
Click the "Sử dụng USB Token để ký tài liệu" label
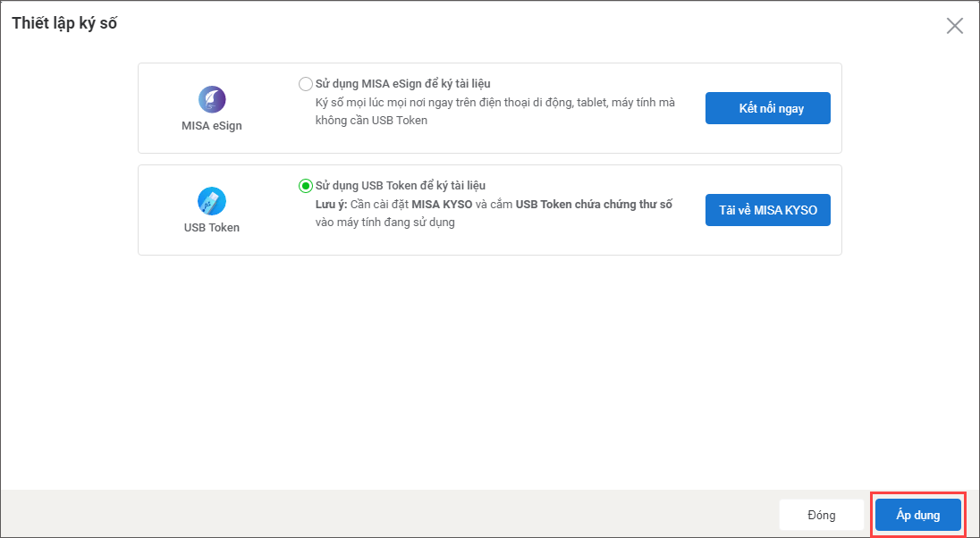(400, 186)
